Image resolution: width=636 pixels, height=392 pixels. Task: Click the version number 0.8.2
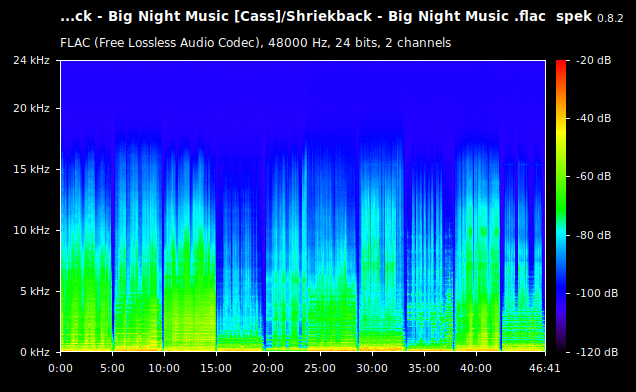tap(610, 19)
